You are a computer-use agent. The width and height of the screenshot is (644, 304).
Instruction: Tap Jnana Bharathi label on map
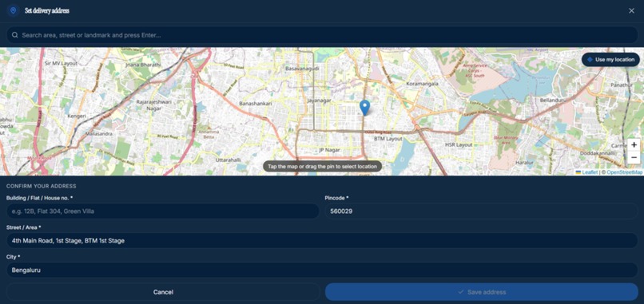pyautogui.click(x=142, y=65)
